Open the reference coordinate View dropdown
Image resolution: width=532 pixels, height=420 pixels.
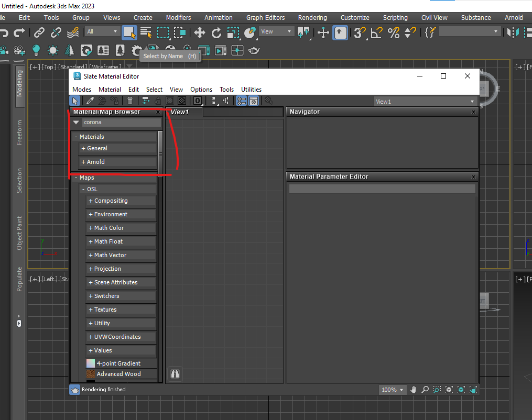point(277,31)
